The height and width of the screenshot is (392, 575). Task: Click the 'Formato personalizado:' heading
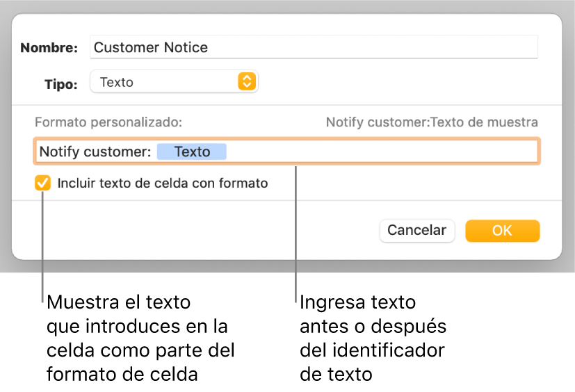[x=108, y=122]
